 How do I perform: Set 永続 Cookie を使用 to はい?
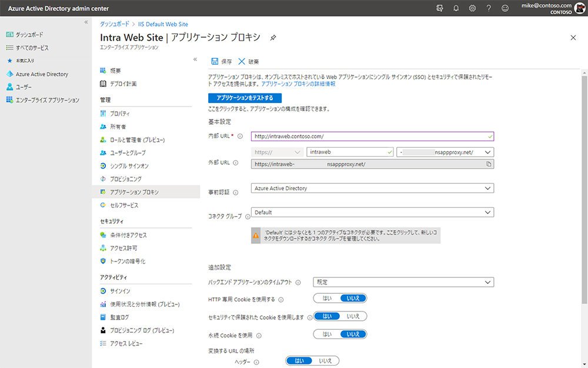tap(327, 334)
